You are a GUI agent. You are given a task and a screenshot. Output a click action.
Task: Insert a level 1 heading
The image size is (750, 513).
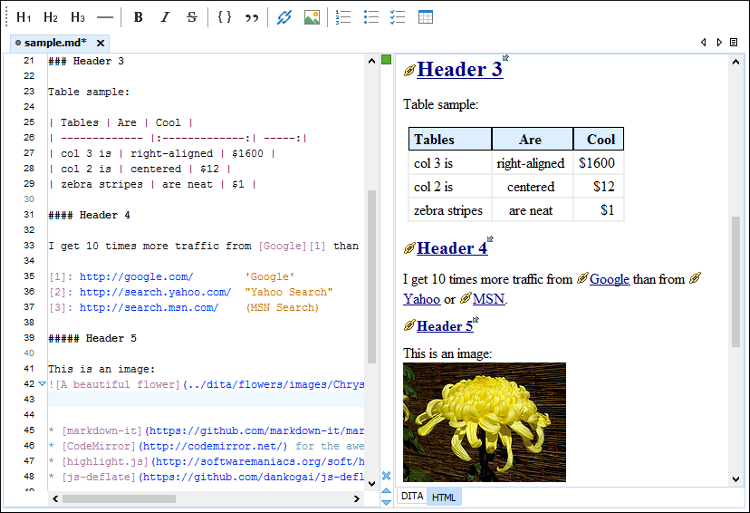point(24,17)
